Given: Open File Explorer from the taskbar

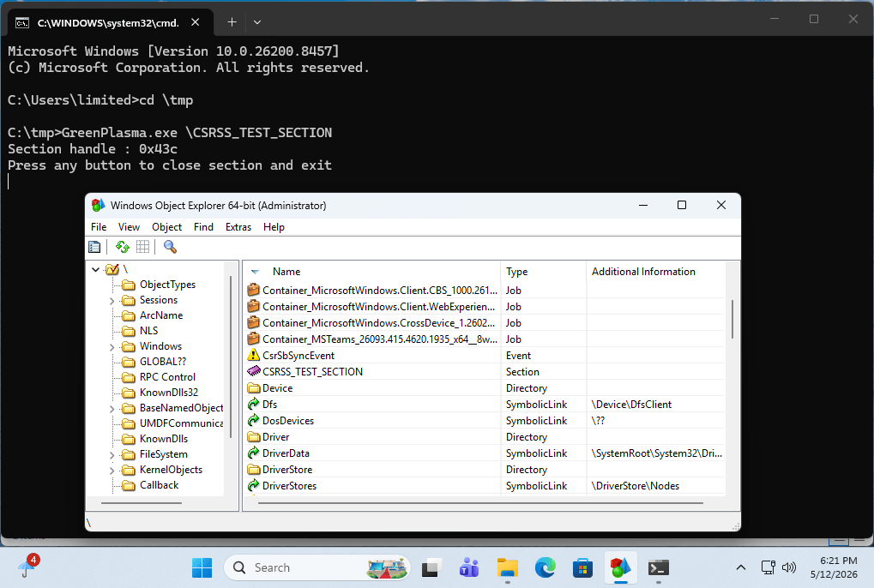Looking at the screenshot, I should pyautogui.click(x=507, y=568).
